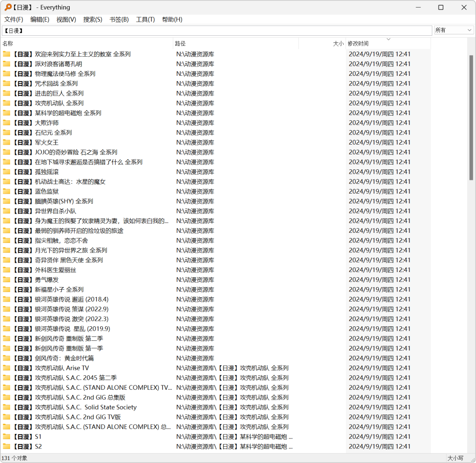
Task: Select 月光下的异世界之旅 全系列 entry
Action: (x=60, y=250)
